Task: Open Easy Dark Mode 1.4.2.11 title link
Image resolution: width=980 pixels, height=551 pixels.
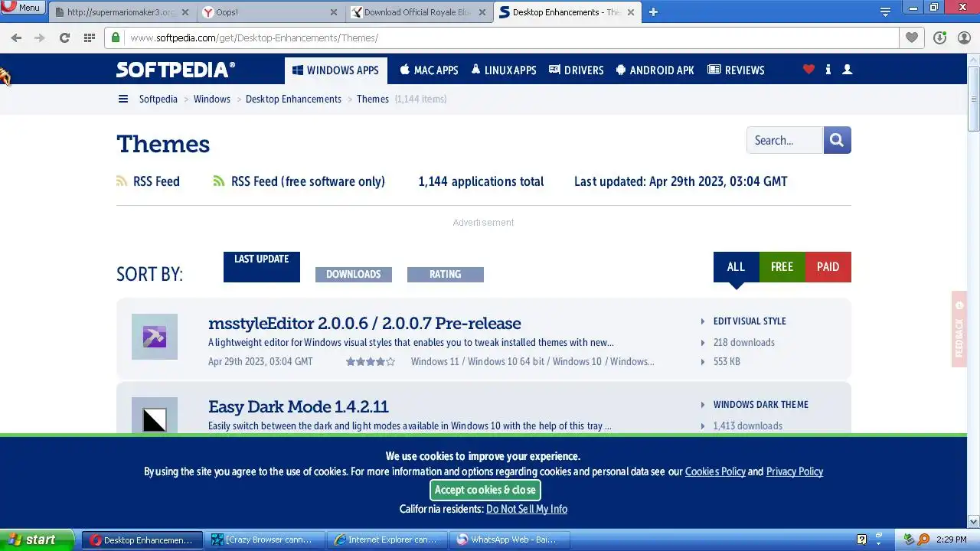Action: (299, 406)
